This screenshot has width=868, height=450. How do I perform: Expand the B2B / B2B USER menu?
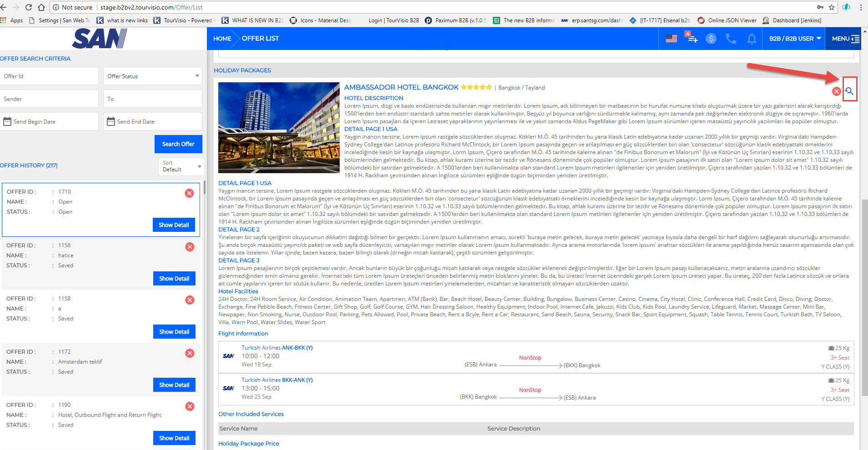pyautogui.click(x=795, y=39)
